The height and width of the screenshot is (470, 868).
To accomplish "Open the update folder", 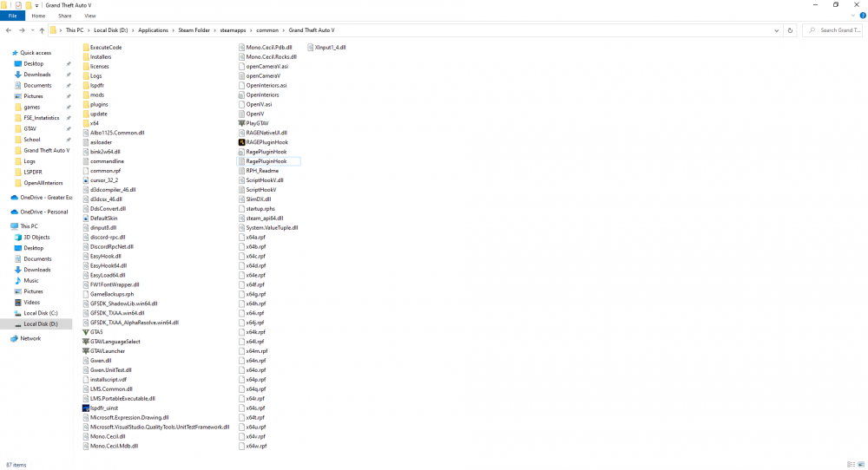I will 95,114.
